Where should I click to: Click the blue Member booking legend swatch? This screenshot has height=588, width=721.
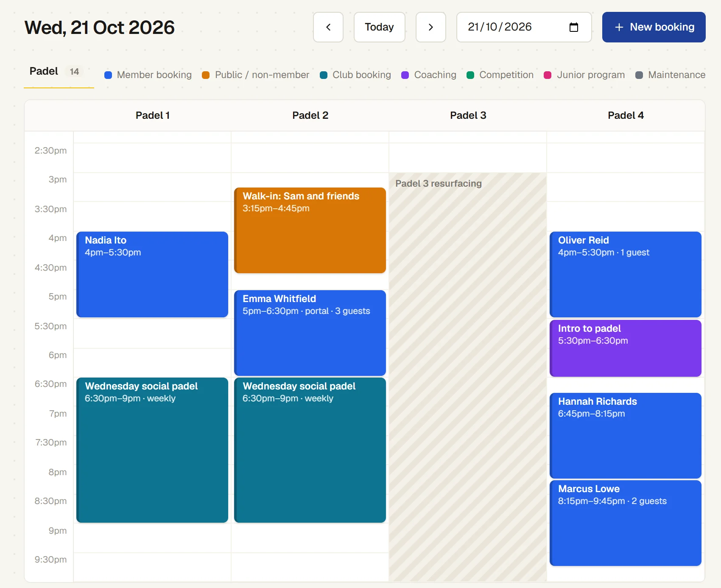[108, 75]
